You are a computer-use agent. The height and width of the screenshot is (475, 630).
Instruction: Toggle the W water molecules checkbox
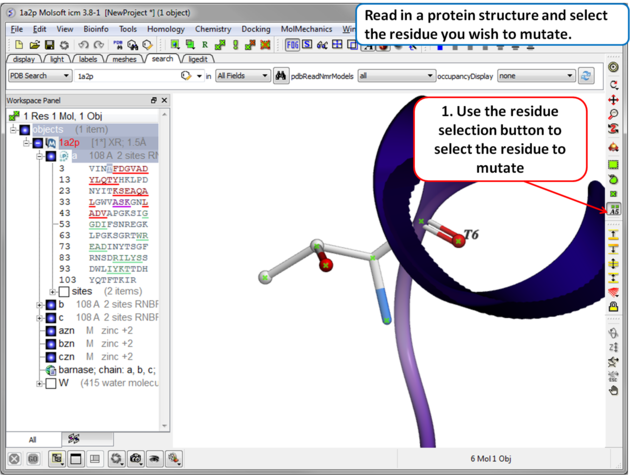[50, 383]
